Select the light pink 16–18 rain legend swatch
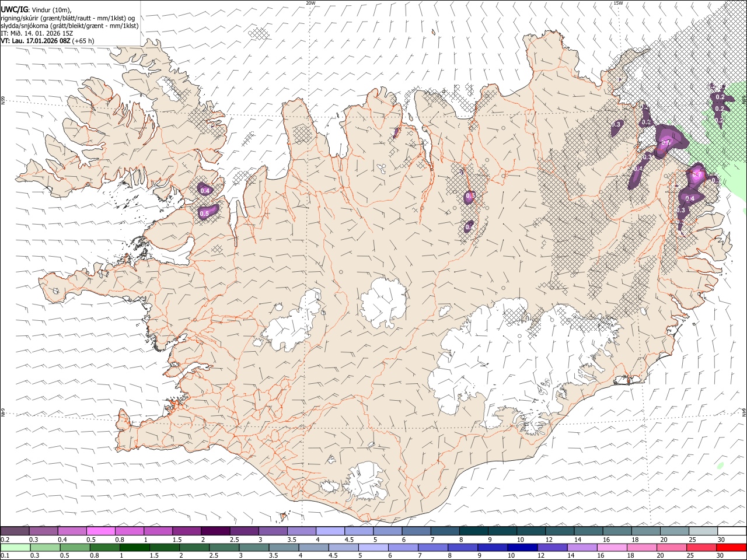This screenshot has width=747, height=560. point(612,547)
